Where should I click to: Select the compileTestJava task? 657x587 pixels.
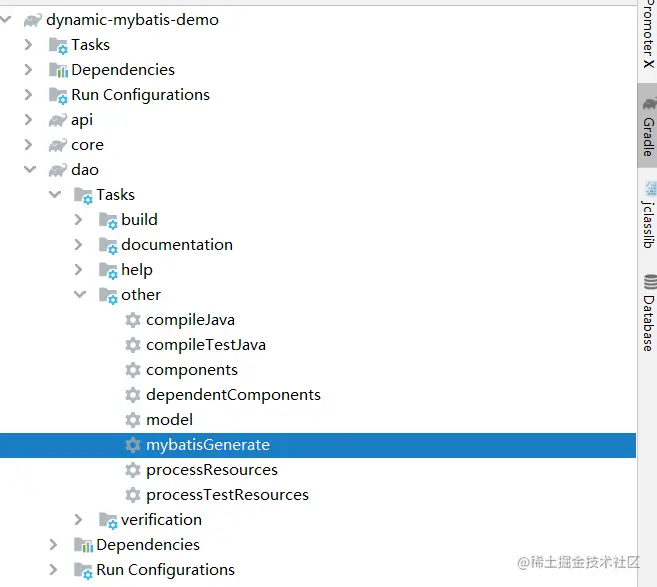(x=206, y=345)
